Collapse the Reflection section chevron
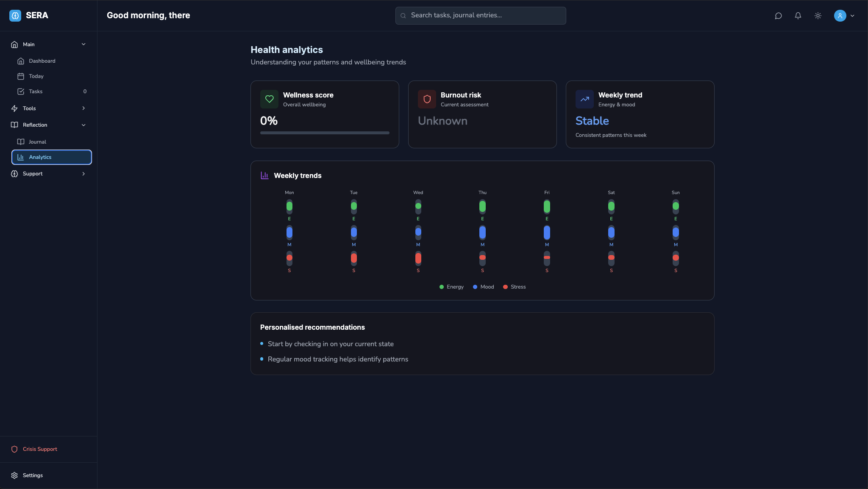 [x=83, y=125]
